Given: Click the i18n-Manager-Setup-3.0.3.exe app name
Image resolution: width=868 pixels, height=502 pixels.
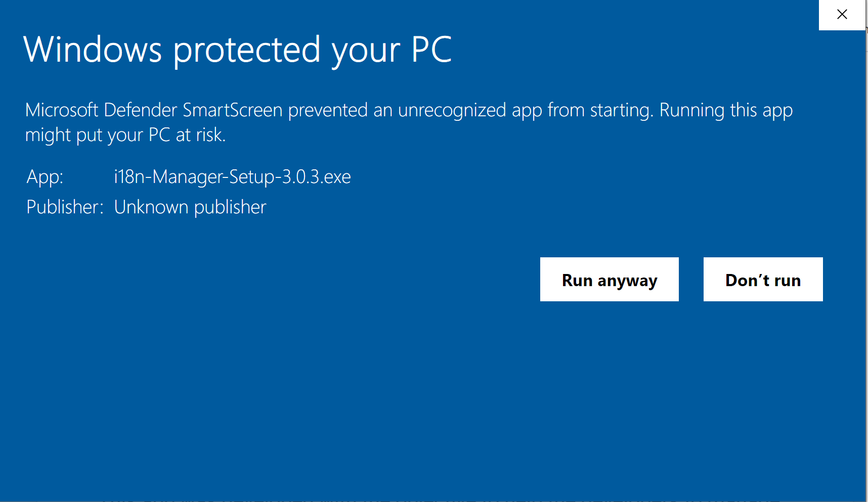Looking at the screenshot, I should [x=232, y=177].
